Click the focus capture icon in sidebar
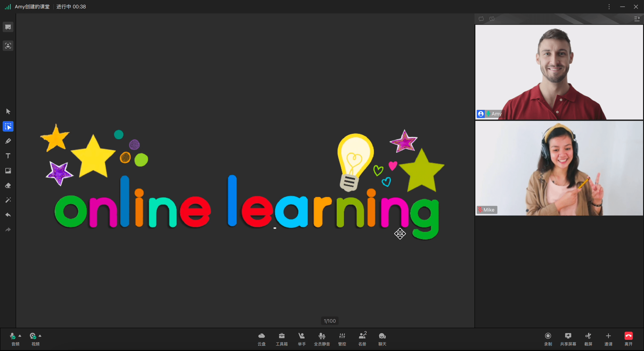This screenshot has height=351, width=644. [8, 46]
